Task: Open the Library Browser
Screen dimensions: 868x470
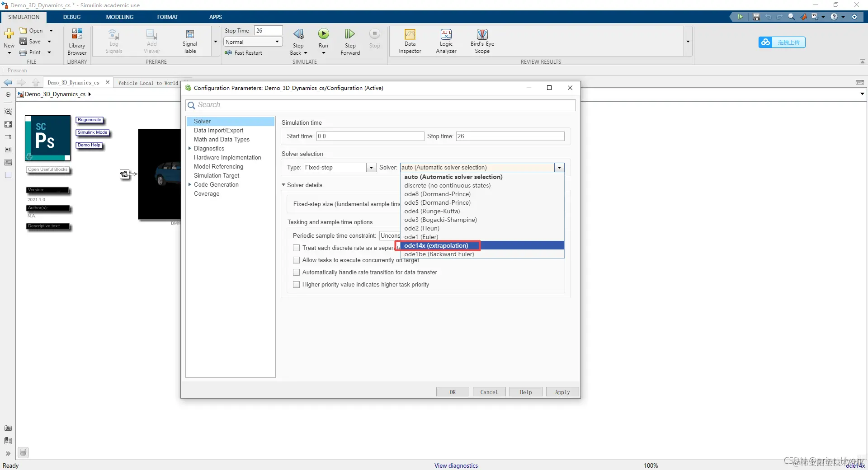Action: [77, 42]
